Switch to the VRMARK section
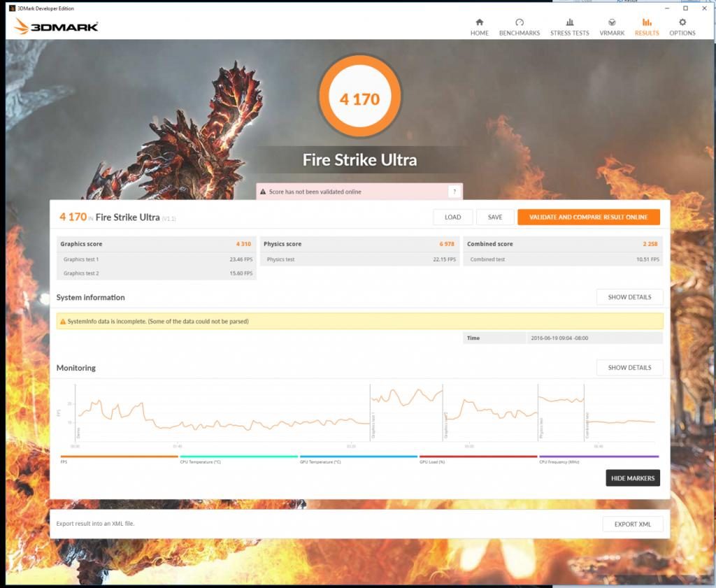This screenshot has width=716, height=588. pyautogui.click(x=611, y=27)
